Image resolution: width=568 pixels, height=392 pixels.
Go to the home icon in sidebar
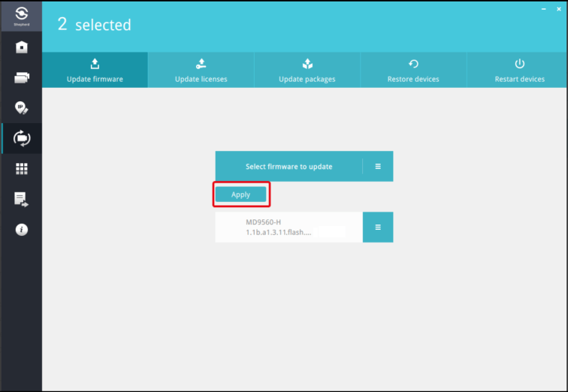coord(21,47)
